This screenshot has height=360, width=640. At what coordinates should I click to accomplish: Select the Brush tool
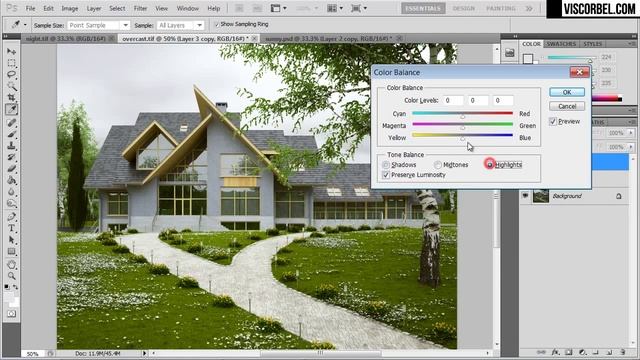(x=11, y=134)
